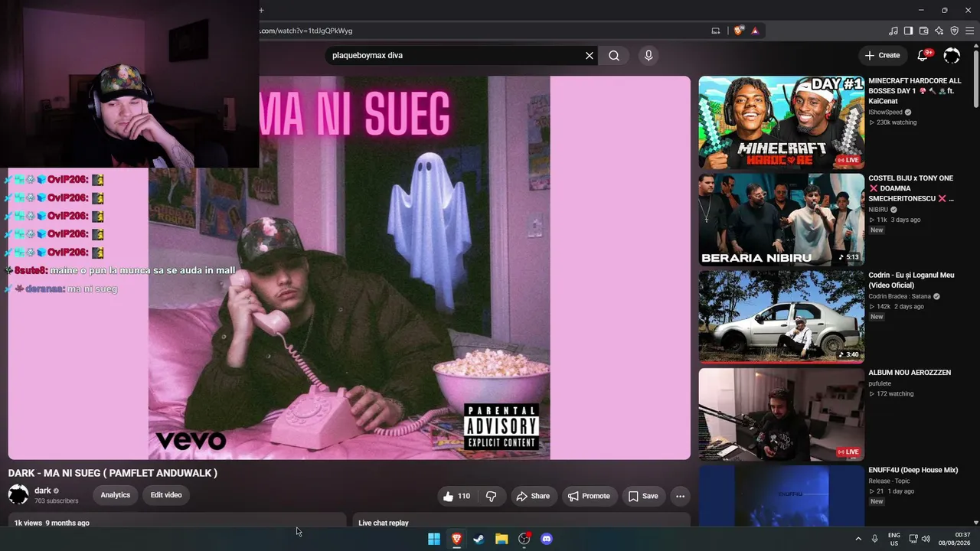Dislike the video with thumbs down
Viewport: 980px width, 551px height.
click(x=492, y=496)
